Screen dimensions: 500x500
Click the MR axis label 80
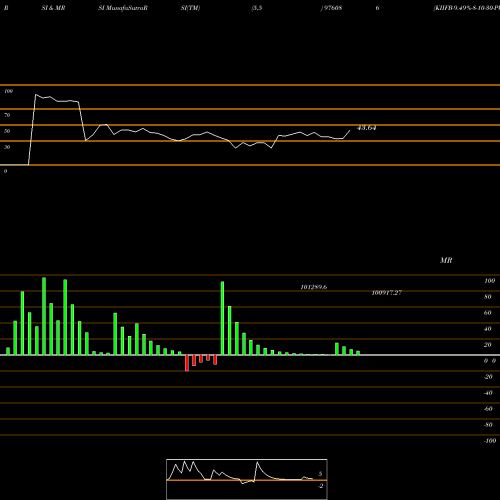(488, 297)
